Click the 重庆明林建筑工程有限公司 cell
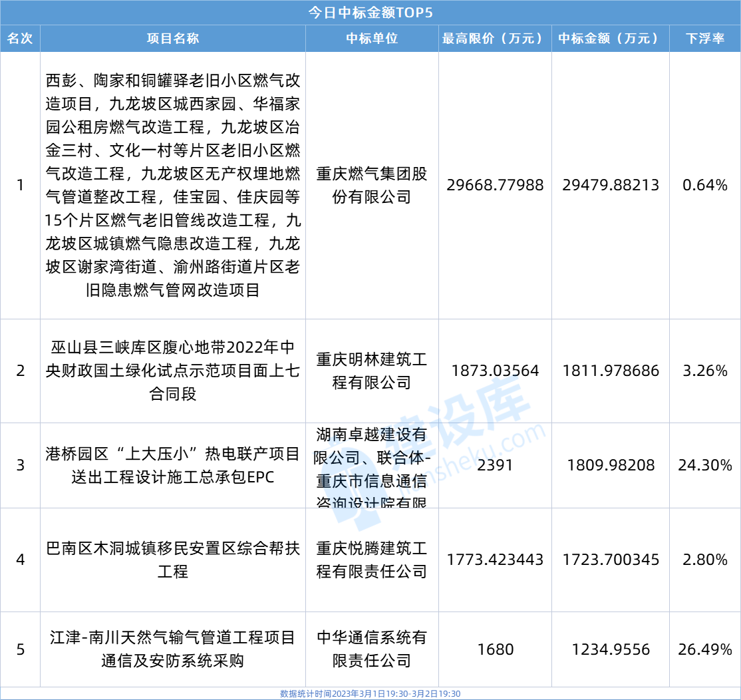The width and height of the screenshot is (741, 700). [372, 371]
